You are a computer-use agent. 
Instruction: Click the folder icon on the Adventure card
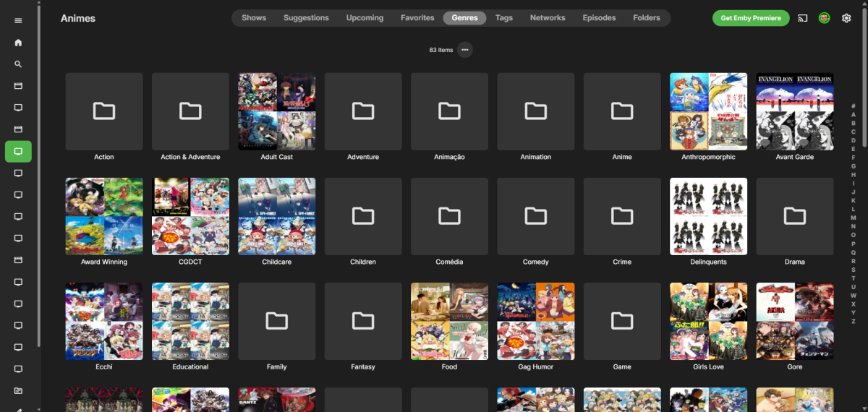pyautogui.click(x=363, y=111)
